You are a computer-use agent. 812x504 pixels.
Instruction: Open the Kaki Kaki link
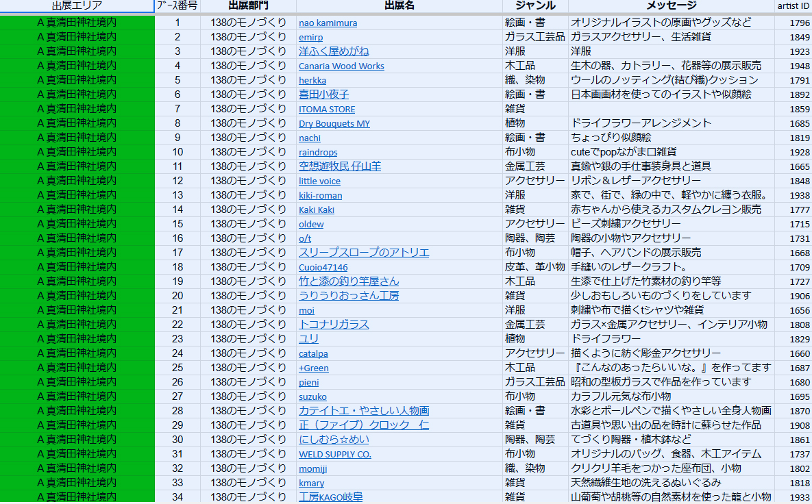(x=317, y=210)
